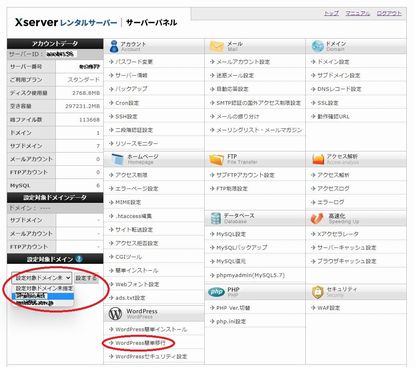Open 自動応答設定
Viewport: 415px width, 367px height.
[x=232, y=89]
